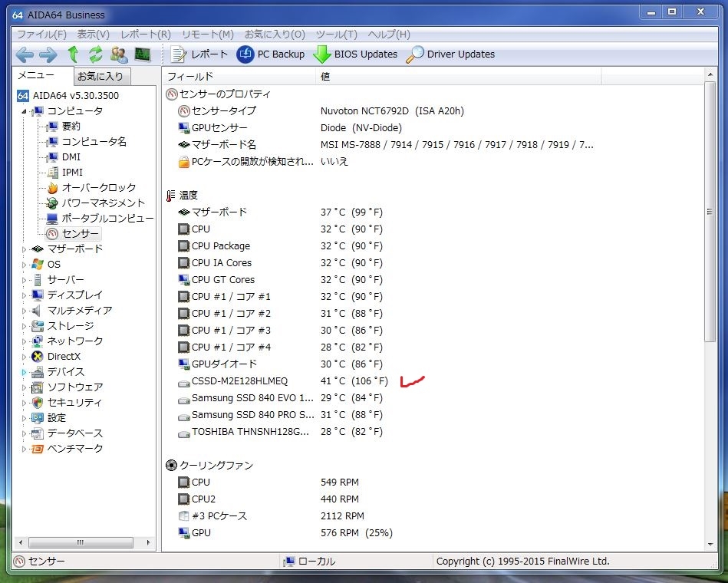Screen dimensions: 728x583
Task: Open the レポート(R) menu
Action: [146, 35]
